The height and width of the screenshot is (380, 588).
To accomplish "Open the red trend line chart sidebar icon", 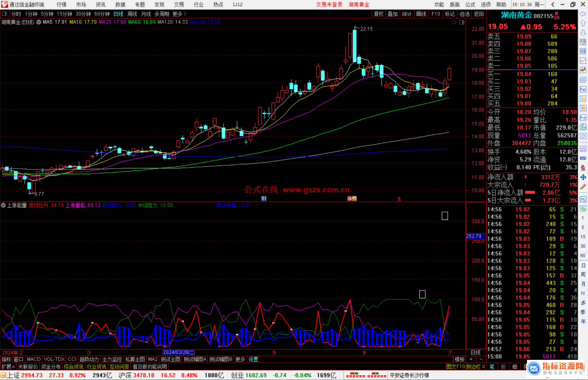I will coord(583,61).
